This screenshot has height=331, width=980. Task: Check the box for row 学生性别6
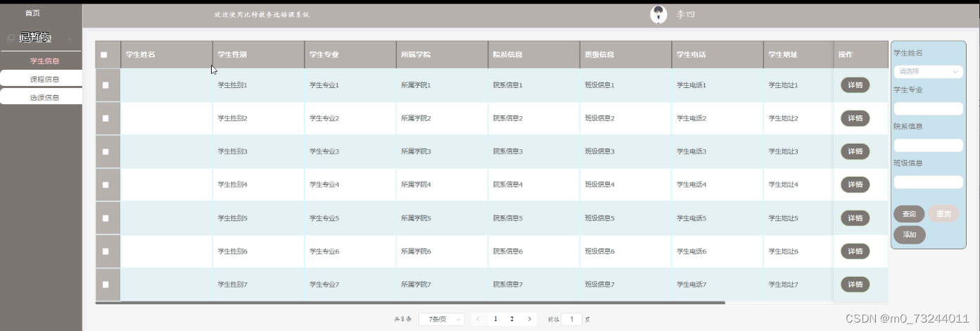click(106, 251)
